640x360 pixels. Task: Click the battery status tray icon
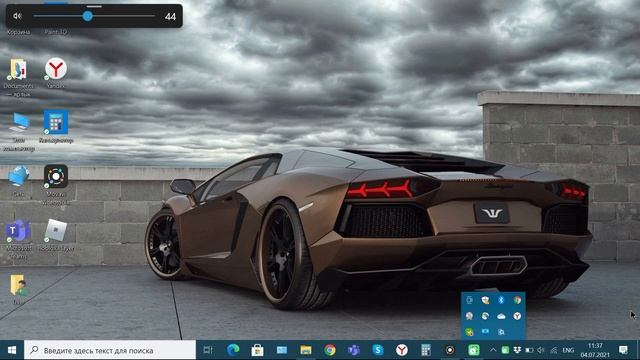coord(529,350)
